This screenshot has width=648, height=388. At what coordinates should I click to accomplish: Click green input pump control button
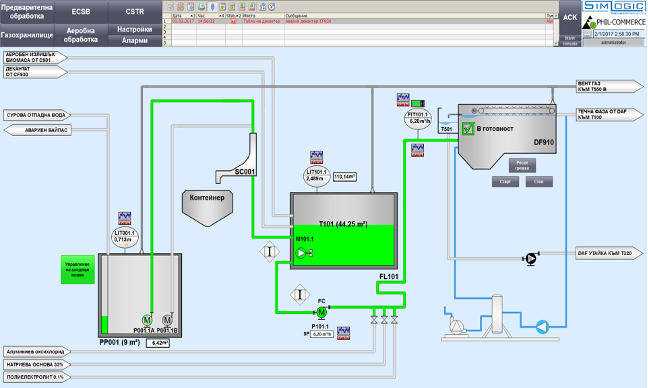pyautogui.click(x=78, y=269)
